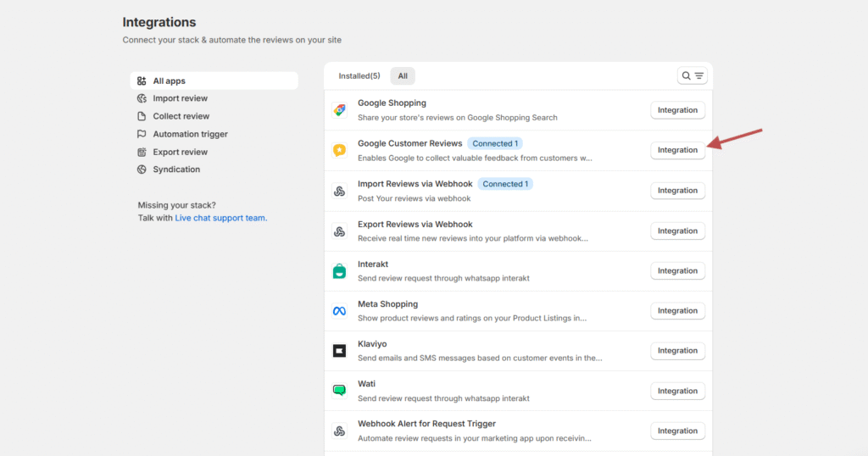Click Integration button for Klaviyo
The image size is (868, 456).
[677, 351]
